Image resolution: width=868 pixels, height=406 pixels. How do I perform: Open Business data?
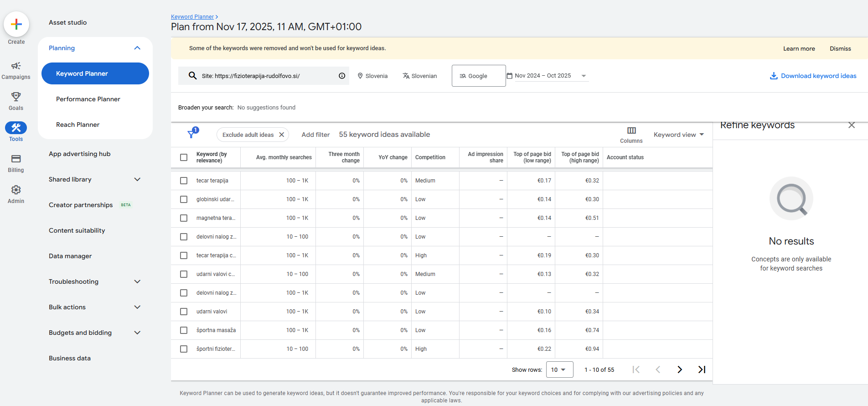pyautogui.click(x=70, y=358)
